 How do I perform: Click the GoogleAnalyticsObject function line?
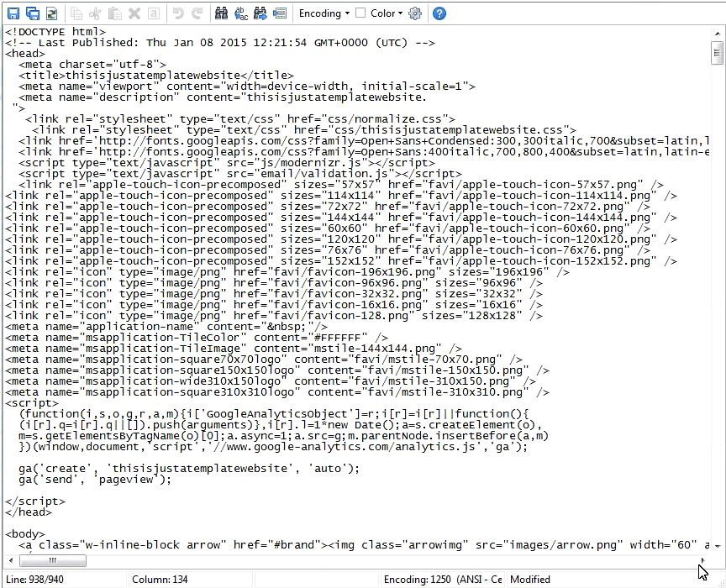pyautogui.click(x=274, y=414)
